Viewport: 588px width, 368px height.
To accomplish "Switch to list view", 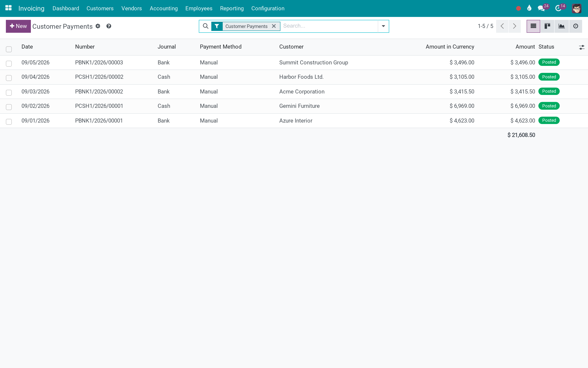I will (x=533, y=26).
